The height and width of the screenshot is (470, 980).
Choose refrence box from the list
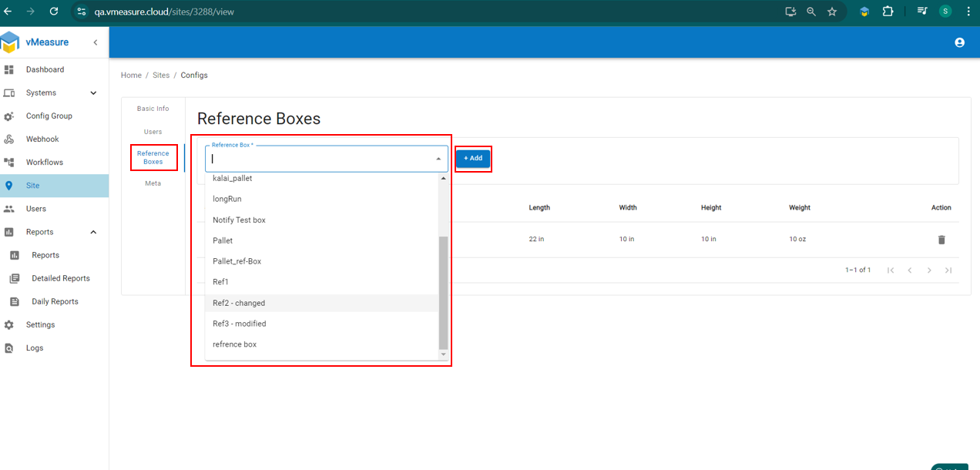(322, 344)
